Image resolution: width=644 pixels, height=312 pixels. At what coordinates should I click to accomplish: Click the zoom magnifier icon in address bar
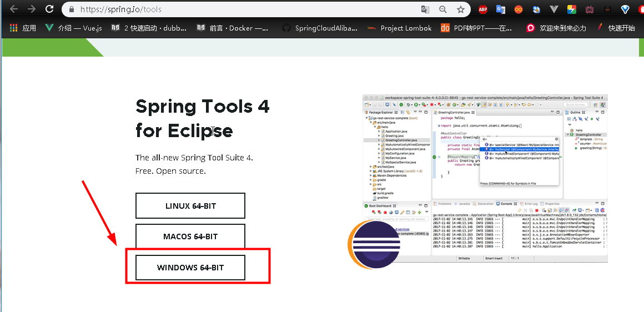click(443, 9)
